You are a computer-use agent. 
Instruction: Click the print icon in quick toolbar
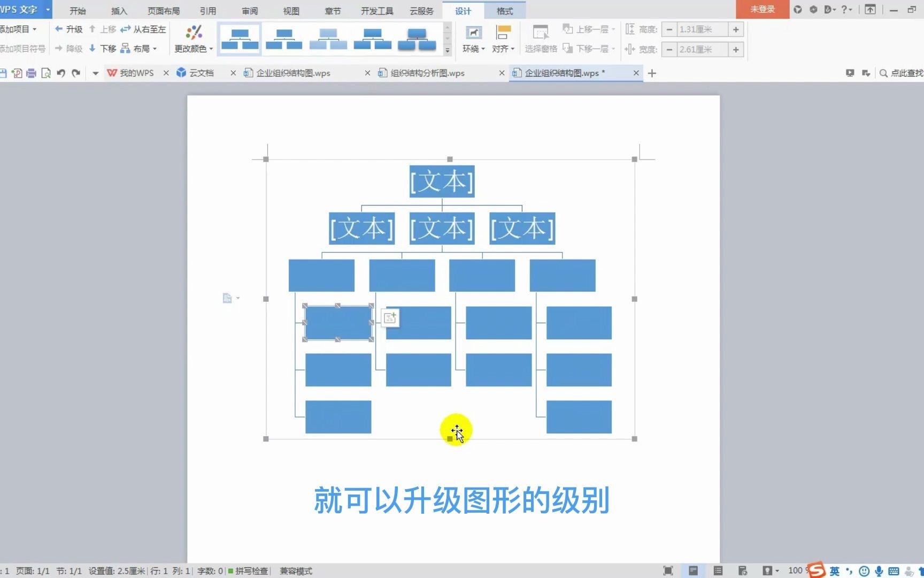click(x=32, y=73)
